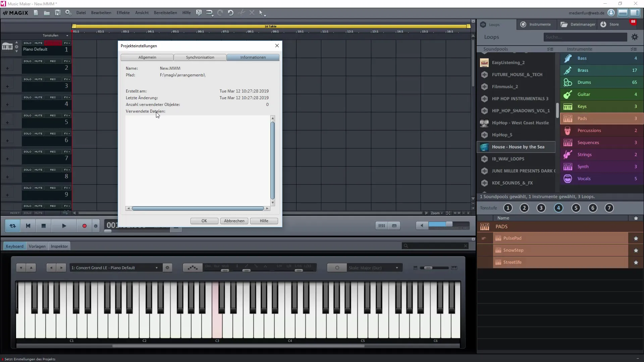The image size is (644, 362).
Task: Click the record button in transport
Action: pos(84,226)
